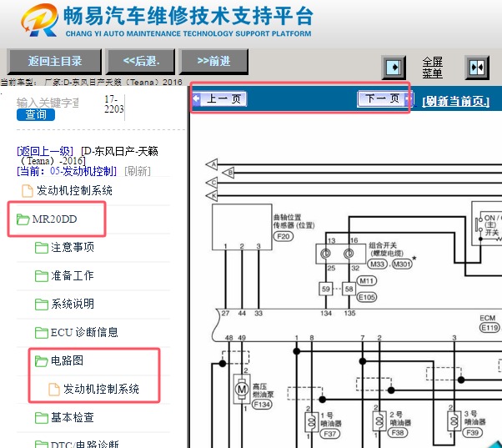Expand the 准备工作 folder

click(x=73, y=275)
